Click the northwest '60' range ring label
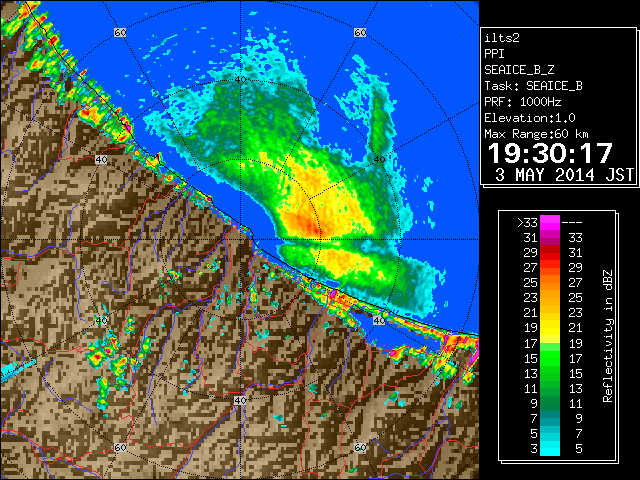Image resolution: width=640 pixels, height=480 pixels. pyautogui.click(x=120, y=32)
